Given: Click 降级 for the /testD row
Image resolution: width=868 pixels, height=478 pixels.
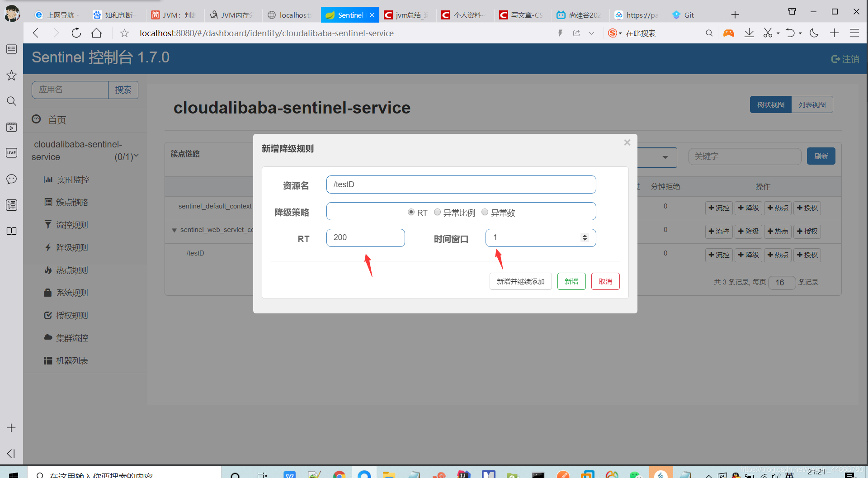Looking at the screenshot, I should click(748, 255).
